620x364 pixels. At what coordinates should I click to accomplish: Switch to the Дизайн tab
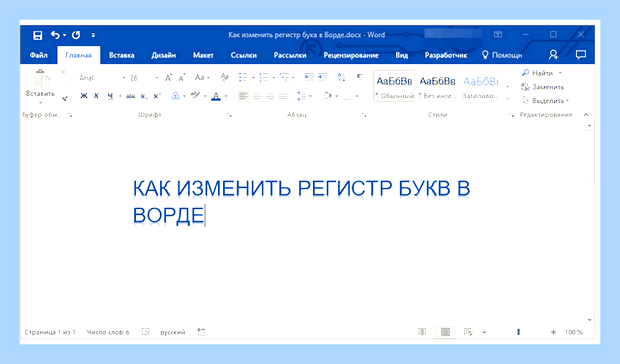click(163, 55)
